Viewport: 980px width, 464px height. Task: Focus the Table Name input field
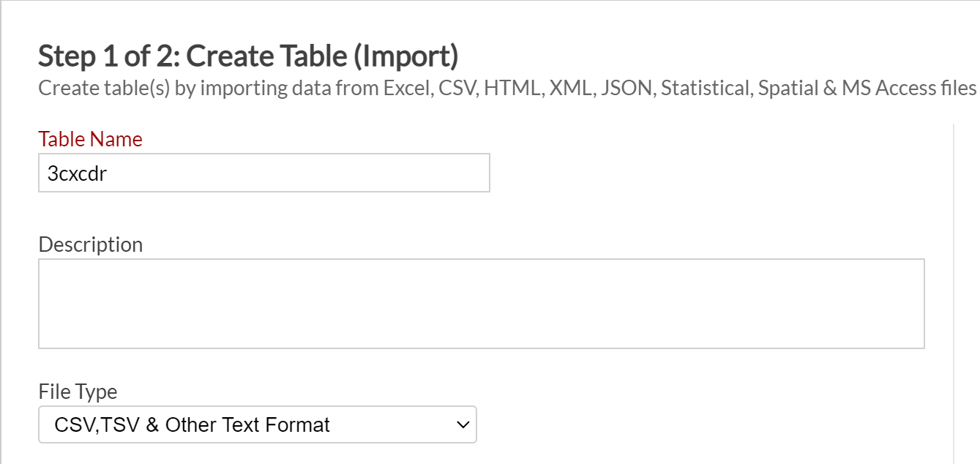click(x=264, y=173)
